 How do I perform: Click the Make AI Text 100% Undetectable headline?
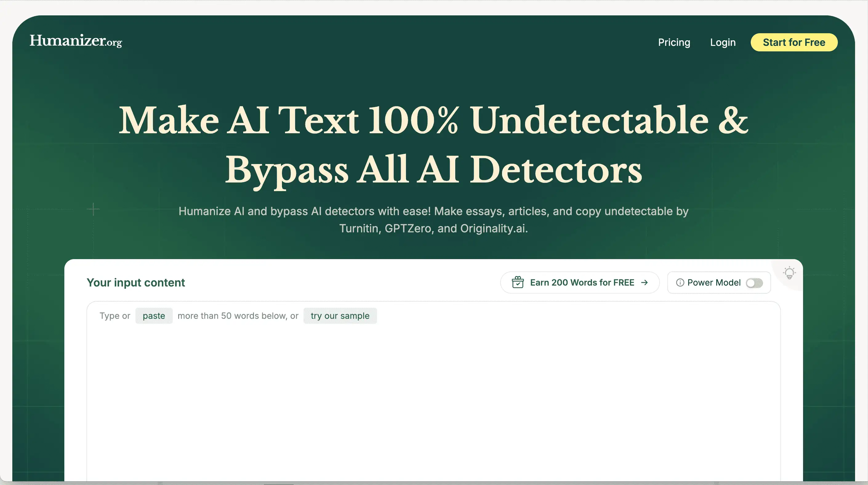pos(433,121)
